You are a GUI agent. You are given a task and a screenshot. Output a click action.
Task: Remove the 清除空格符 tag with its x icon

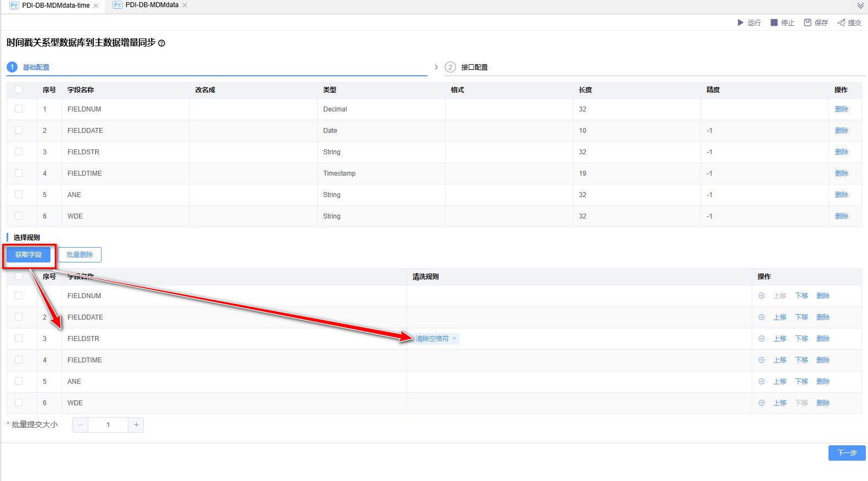[x=454, y=339]
